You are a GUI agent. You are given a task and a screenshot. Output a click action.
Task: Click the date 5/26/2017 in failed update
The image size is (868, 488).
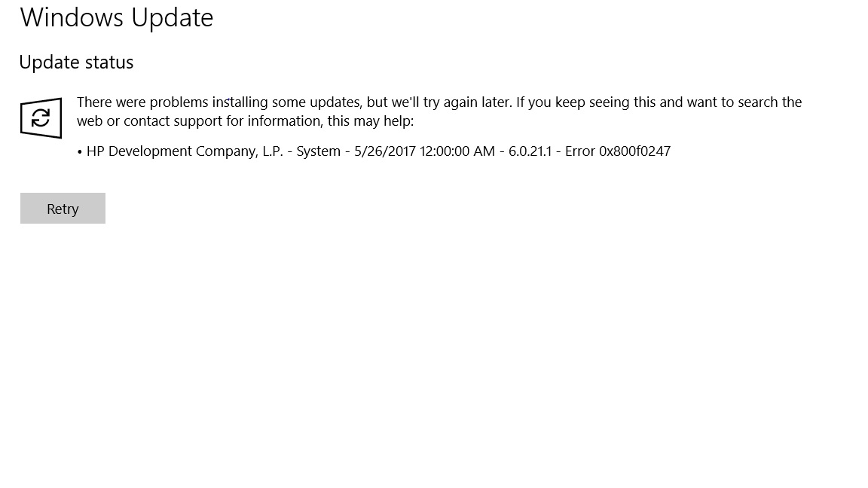pos(385,151)
